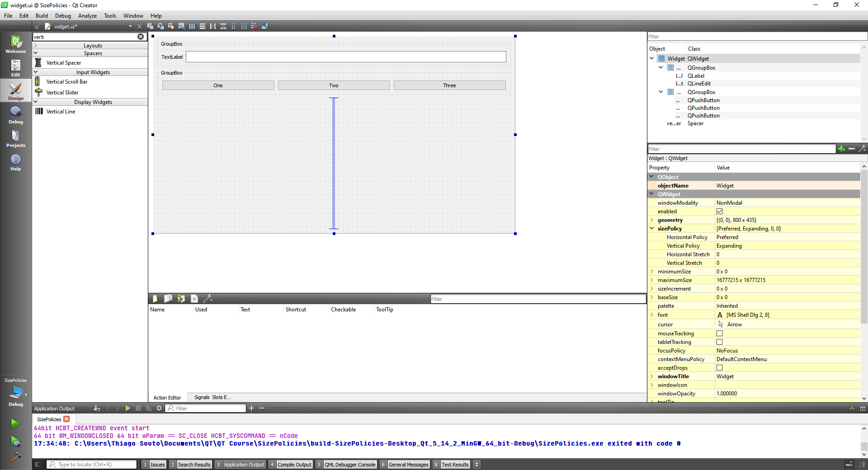This screenshot has height=470, width=868.
Task: Collapse the Spacers category
Action: click(35, 53)
